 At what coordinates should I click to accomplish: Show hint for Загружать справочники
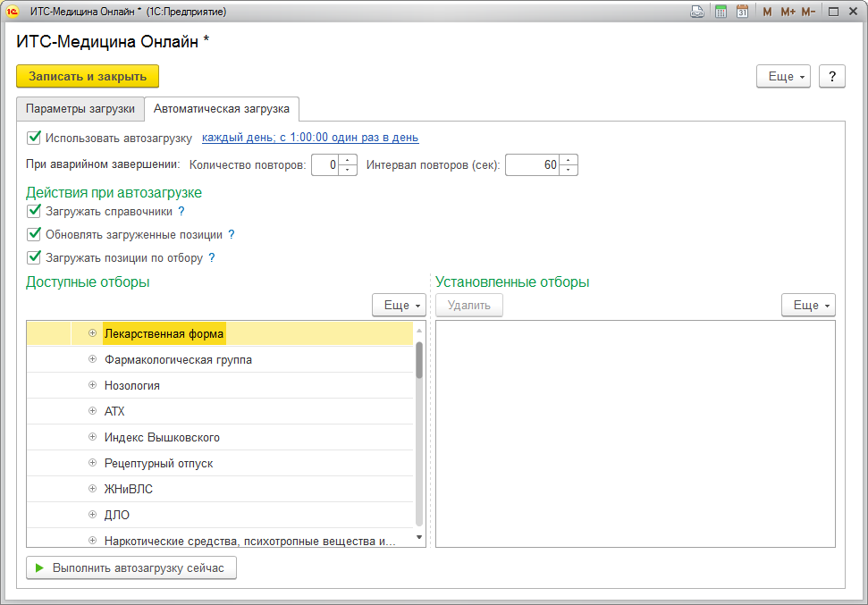point(181,212)
